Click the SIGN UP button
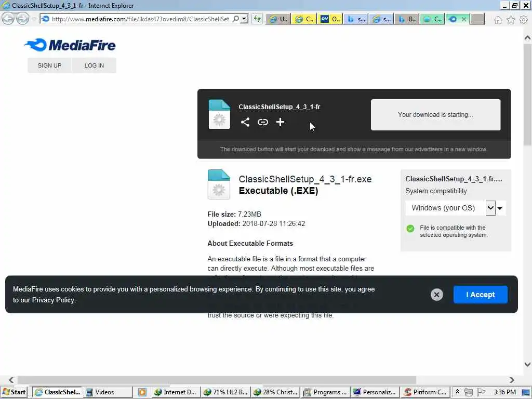 49,65
